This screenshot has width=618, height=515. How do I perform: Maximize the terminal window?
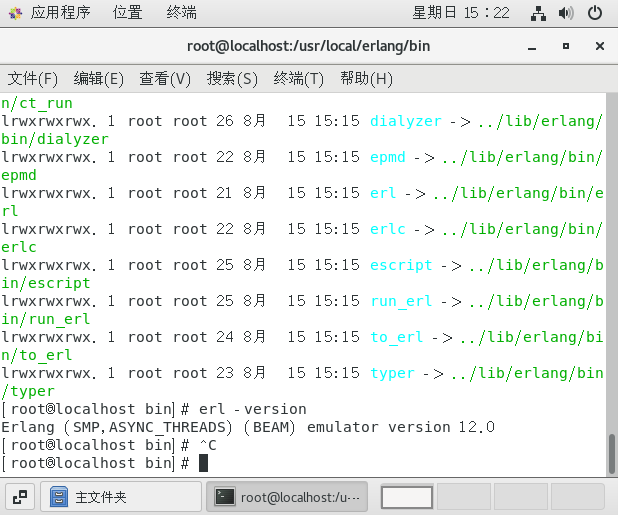pyautogui.click(x=566, y=46)
